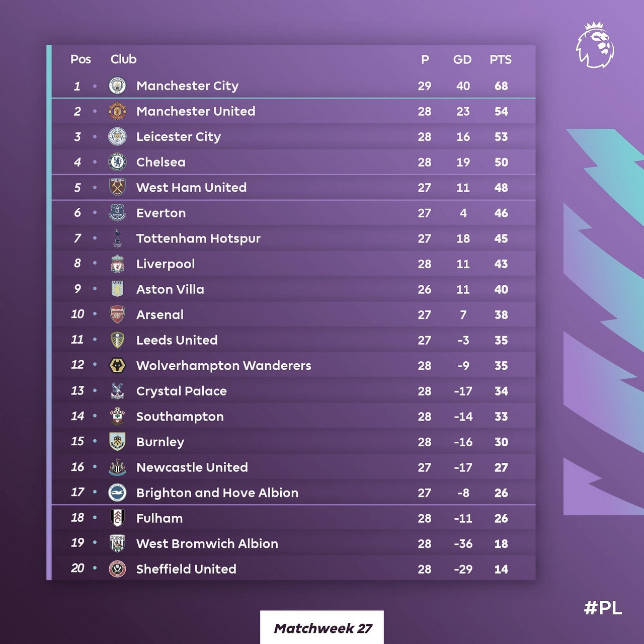
Task: Click the West Ham United crest
Action: tap(117, 187)
